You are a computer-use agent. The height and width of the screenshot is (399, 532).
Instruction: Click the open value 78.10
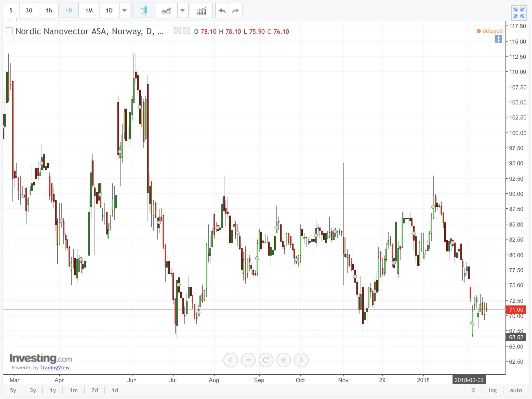(209, 32)
